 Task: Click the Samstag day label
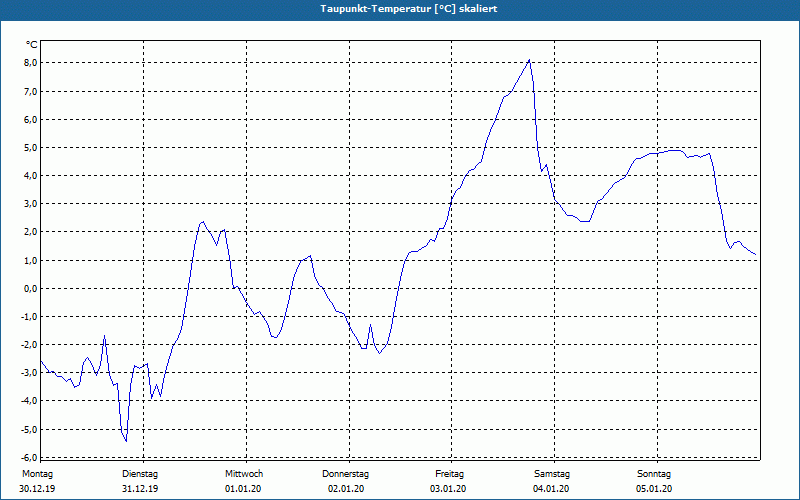pyautogui.click(x=552, y=474)
